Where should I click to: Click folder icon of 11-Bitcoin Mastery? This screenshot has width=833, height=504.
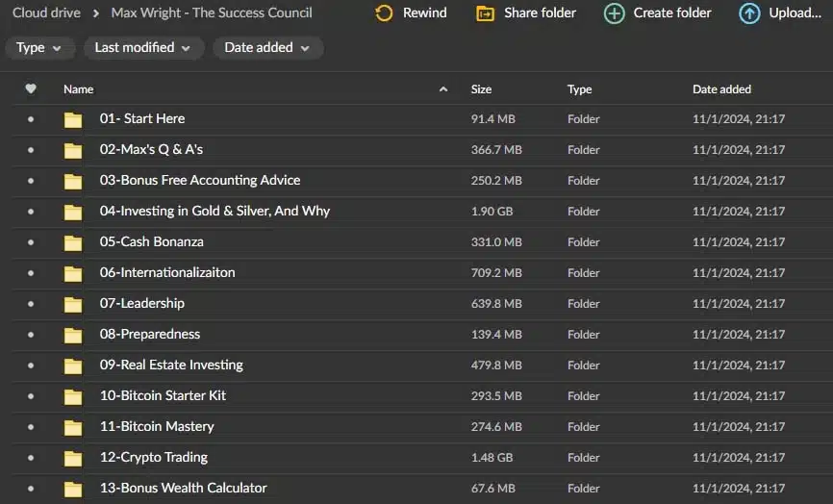tap(73, 427)
